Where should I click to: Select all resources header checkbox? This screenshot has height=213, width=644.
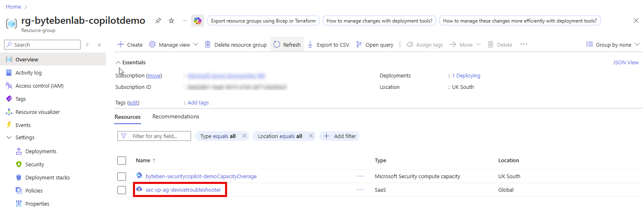click(x=122, y=161)
